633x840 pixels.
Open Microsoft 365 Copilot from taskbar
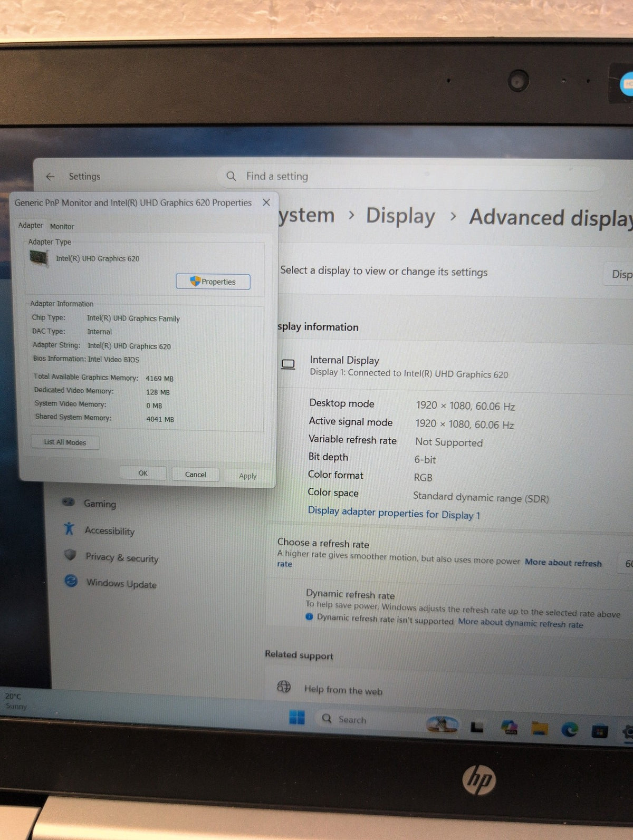[509, 728]
